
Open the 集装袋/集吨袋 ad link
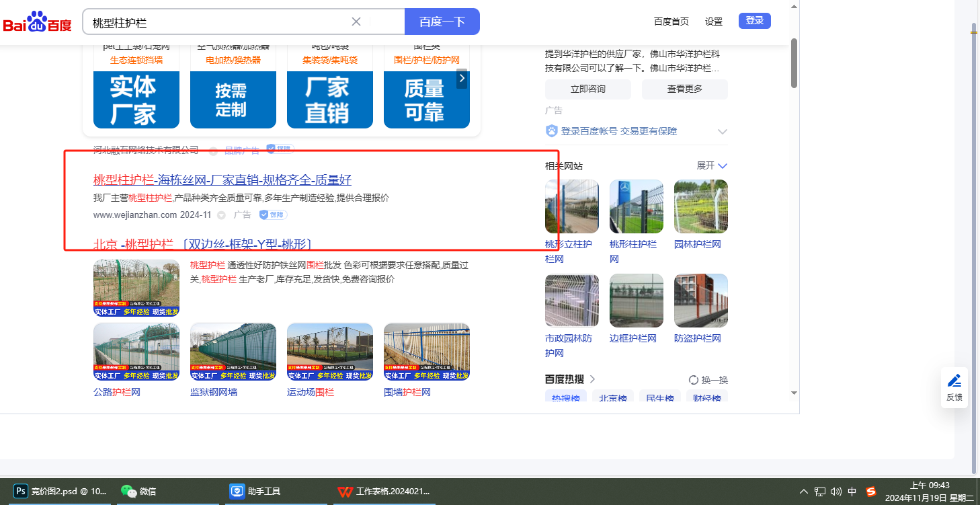[x=330, y=60]
